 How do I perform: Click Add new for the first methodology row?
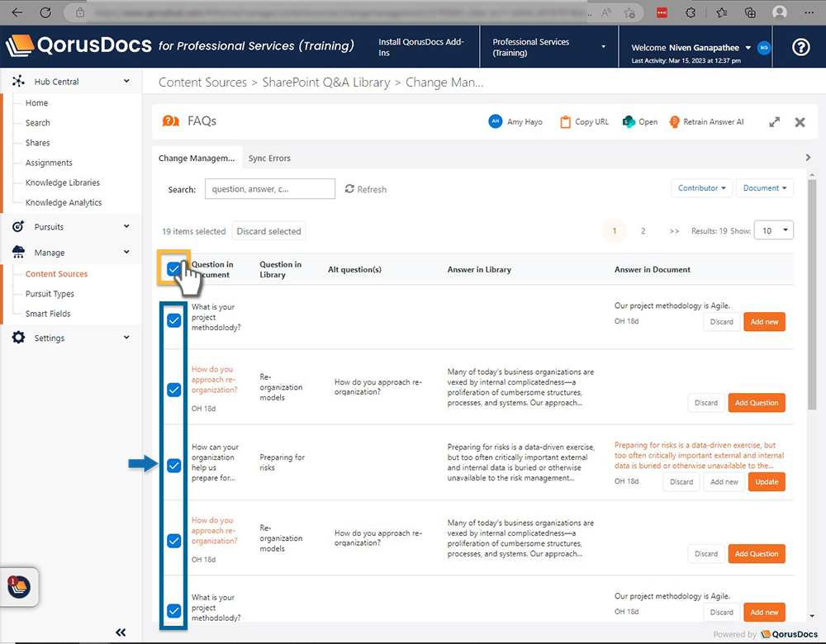click(764, 322)
